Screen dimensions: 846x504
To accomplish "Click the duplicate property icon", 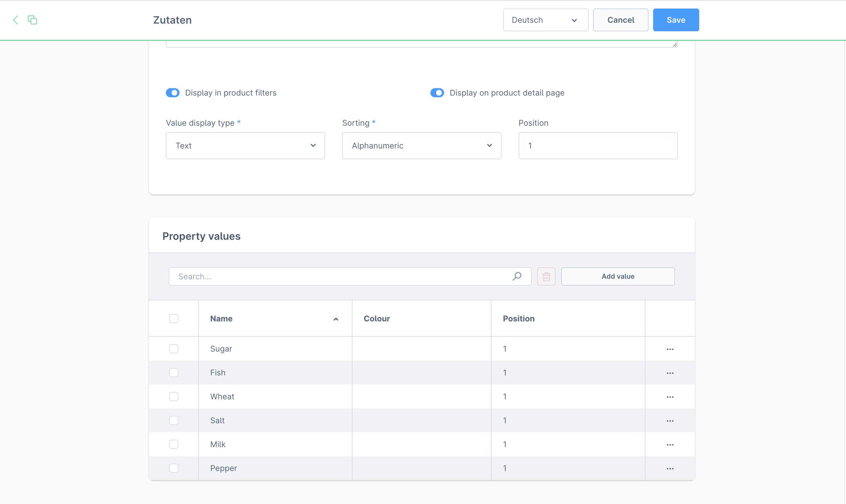I will click(x=32, y=20).
